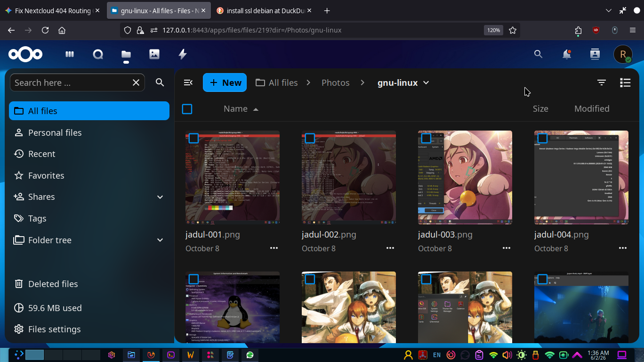Open a new browser tab
Image resolution: width=644 pixels, height=362 pixels.
[x=327, y=10]
